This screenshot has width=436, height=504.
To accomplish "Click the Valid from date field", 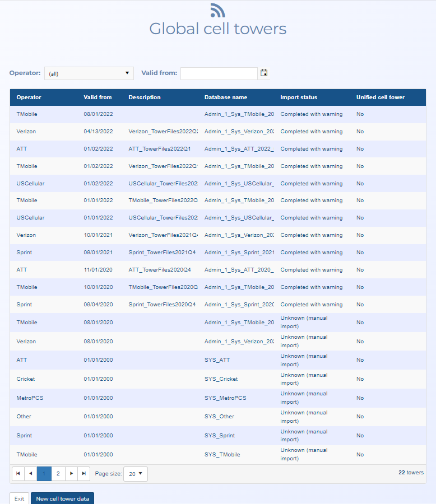I will point(219,73).
